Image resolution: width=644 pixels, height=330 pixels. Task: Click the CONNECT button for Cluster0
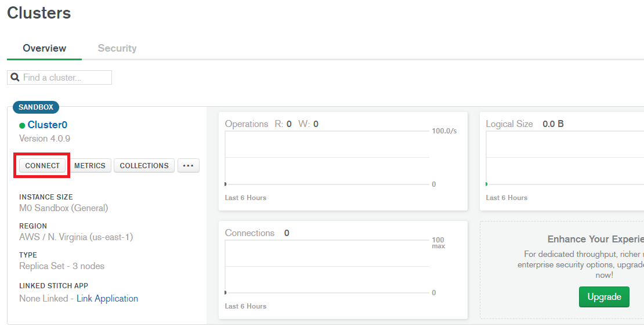click(x=42, y=165)
